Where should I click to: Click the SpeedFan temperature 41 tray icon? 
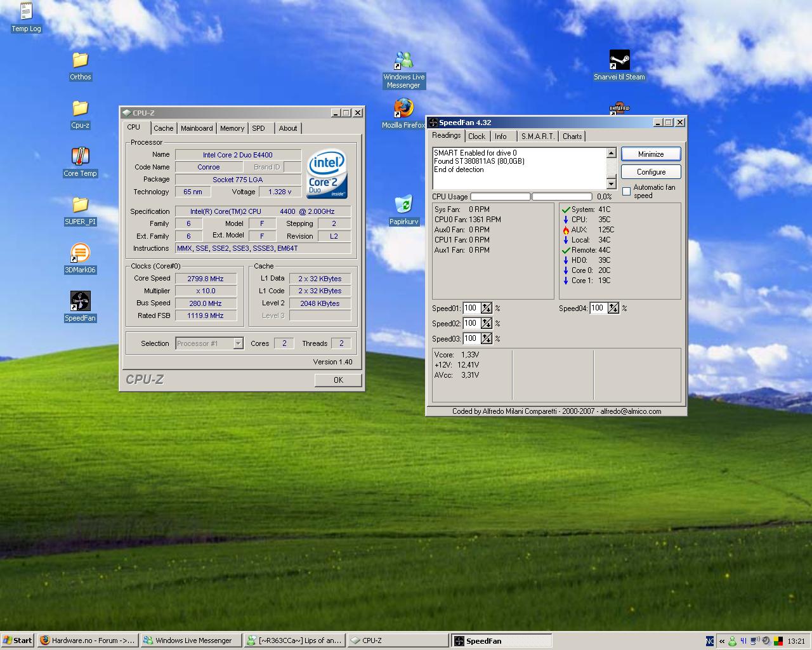[743, 641]
